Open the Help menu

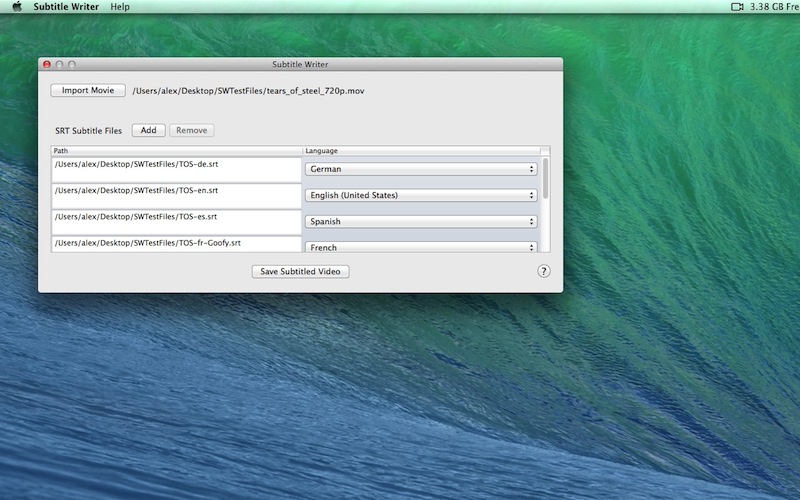[x=120, y=7]
